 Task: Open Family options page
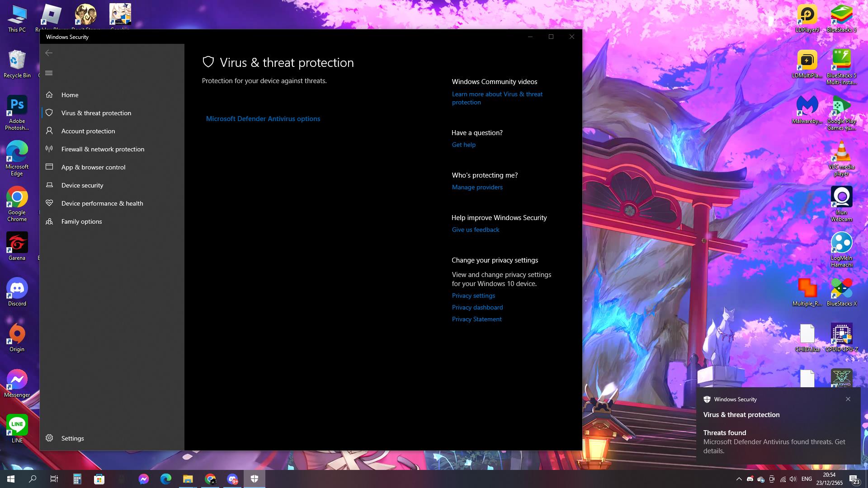[81, 221]
